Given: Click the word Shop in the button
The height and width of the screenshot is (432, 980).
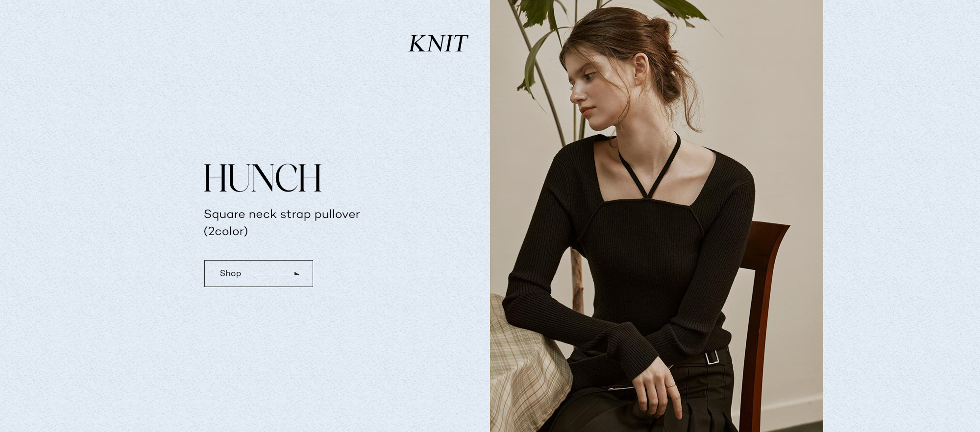Looking at the screenshot, I should pyautogui.click(x=230, y=273).
